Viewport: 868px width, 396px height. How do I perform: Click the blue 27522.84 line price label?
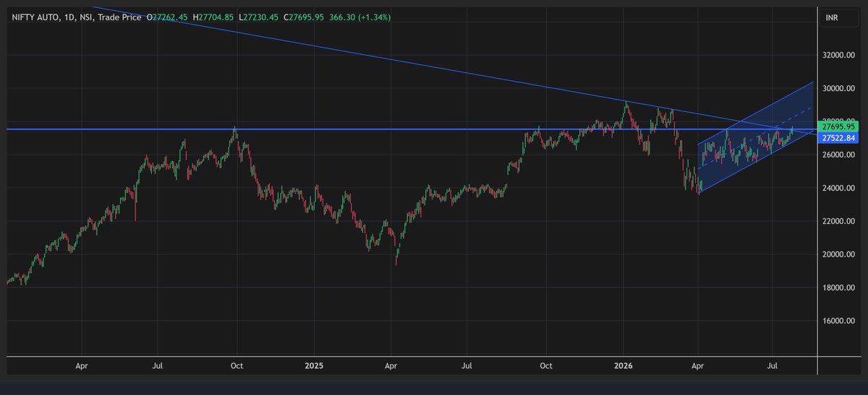click(838, 137)
